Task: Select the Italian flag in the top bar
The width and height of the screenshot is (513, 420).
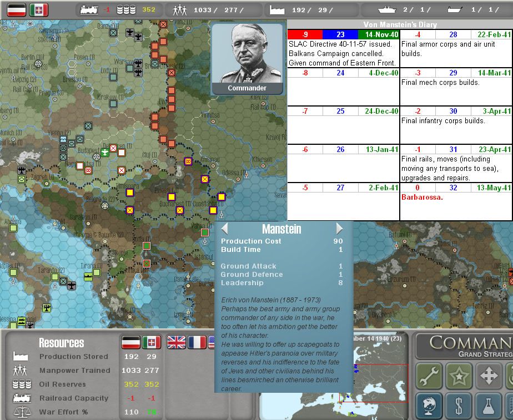Action: [39, 10]
